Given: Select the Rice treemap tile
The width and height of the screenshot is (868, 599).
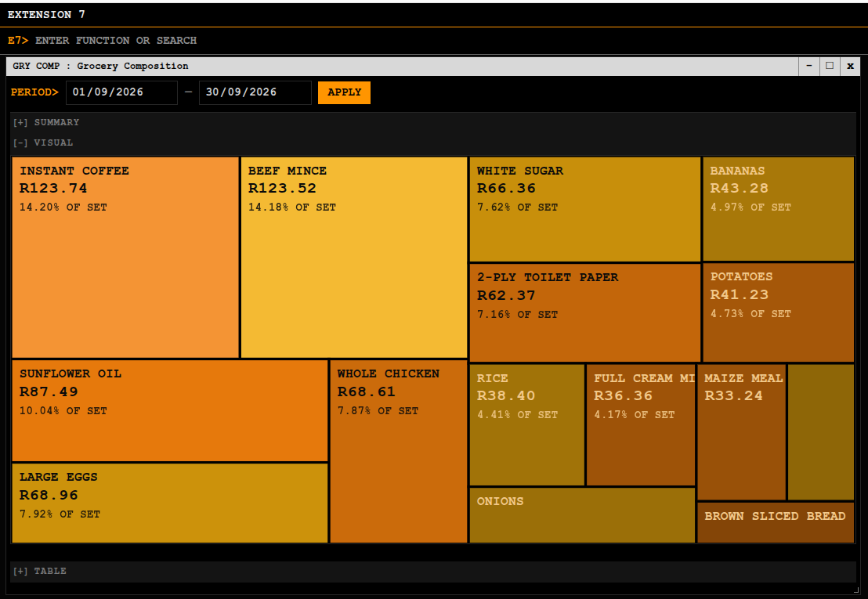Looking at the screenshot, I should (527, 424).
